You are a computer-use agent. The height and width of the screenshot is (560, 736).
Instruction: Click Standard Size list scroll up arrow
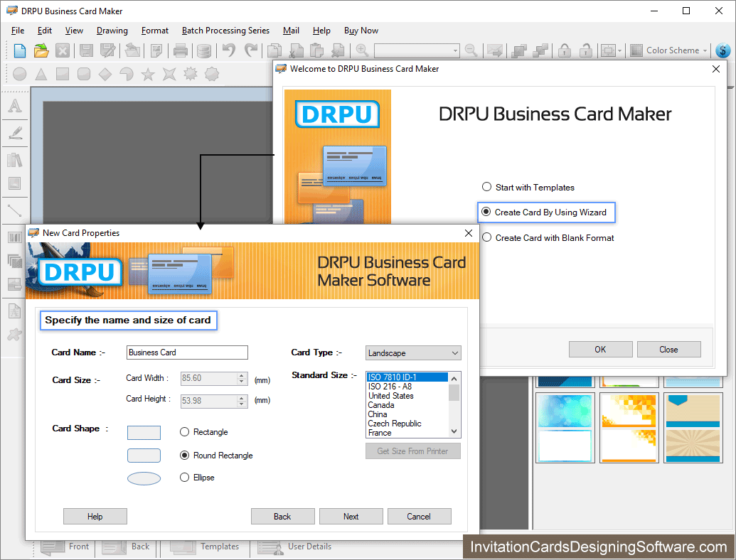[454, 378]
